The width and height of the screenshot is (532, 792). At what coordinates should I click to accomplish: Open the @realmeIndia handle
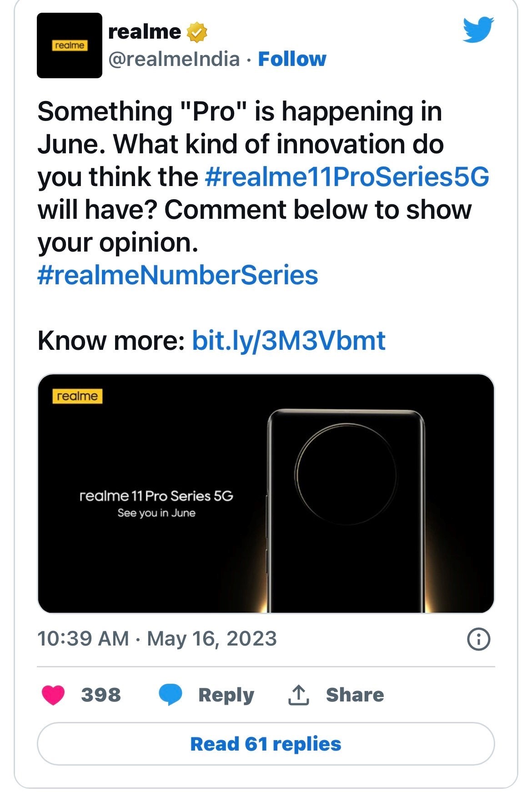click(x=174, y=59)
